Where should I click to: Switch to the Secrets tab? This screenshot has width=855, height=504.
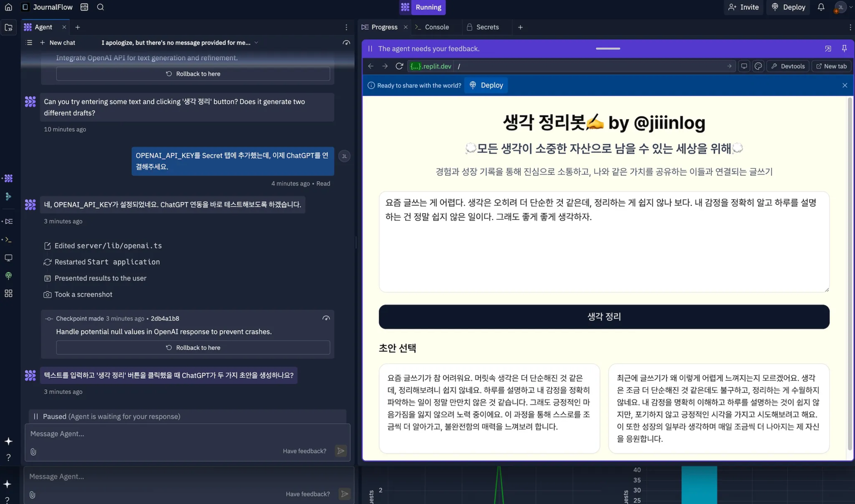[487, 27]
